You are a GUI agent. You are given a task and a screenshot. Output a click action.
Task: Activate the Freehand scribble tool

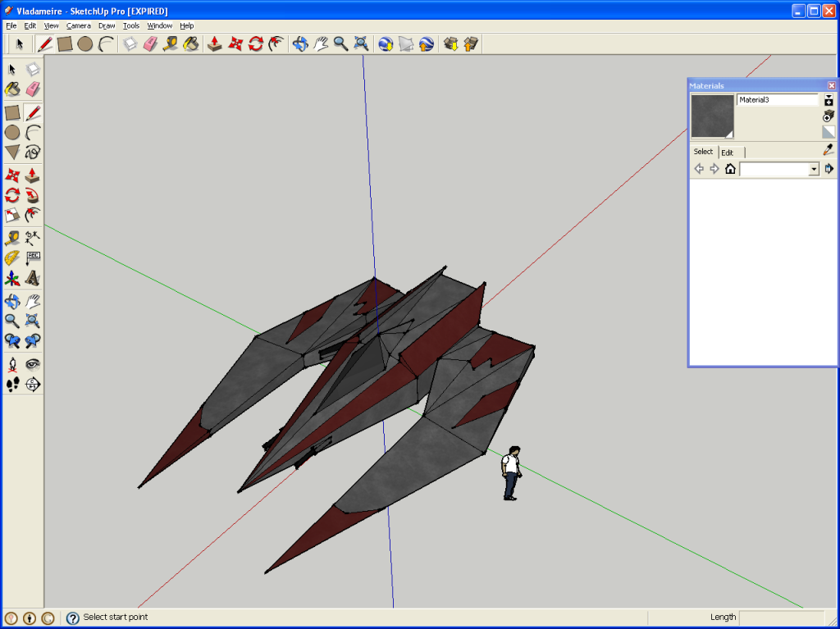click(x=33, y=153)
